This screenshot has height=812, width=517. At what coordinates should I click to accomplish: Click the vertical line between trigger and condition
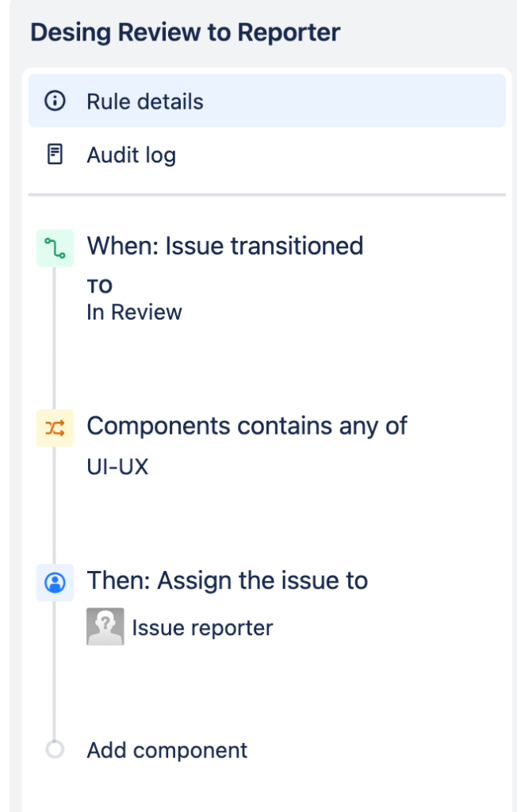coord(55,341)
